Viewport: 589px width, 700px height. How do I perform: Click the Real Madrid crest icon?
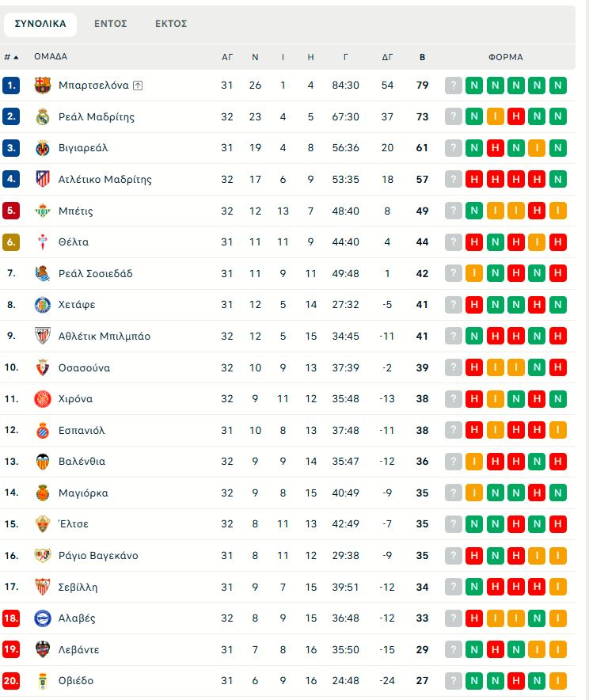43,116
